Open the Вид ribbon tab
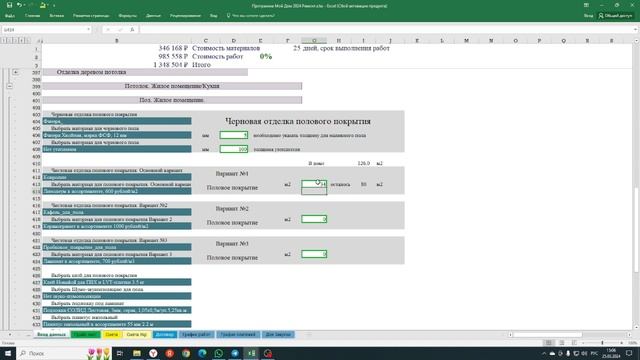Screen dimensions: 640x360 coord(213,16)
